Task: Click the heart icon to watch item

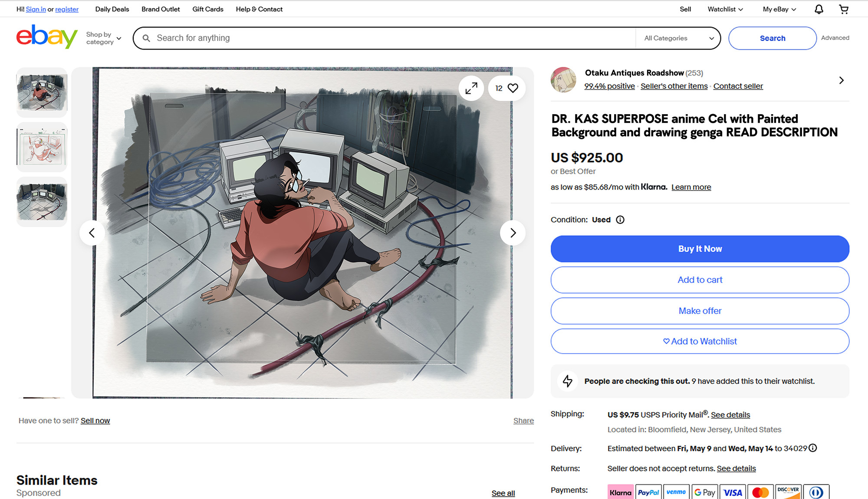Action: pyautogui.click(x=513, y=88)
